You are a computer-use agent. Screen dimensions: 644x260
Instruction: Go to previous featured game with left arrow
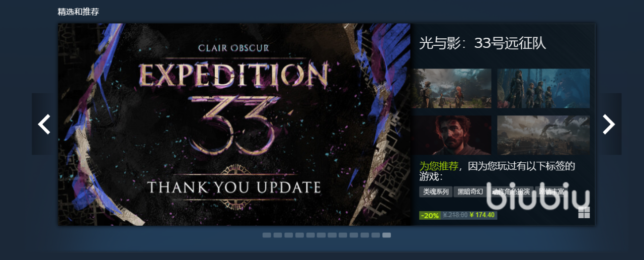coord(44,124)
